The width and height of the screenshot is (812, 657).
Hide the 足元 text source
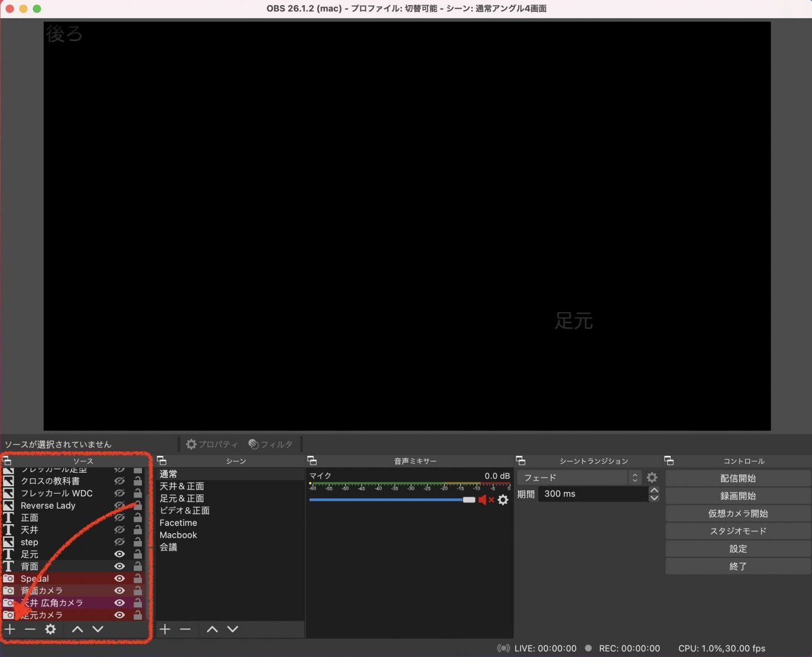119,554
